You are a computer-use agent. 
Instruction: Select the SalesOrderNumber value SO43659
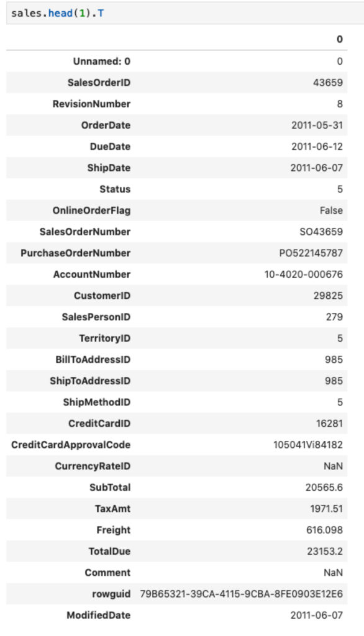pos(321,232)
